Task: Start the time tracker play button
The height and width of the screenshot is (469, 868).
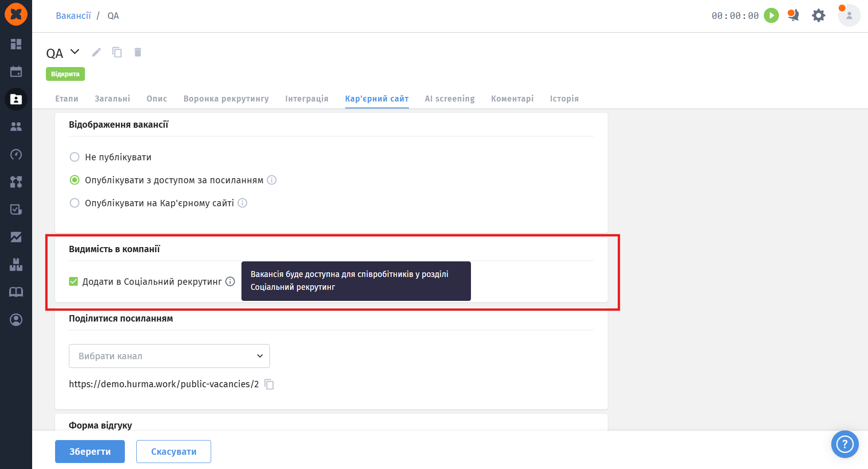Action: pyautogui.click(x=771, y=16)
